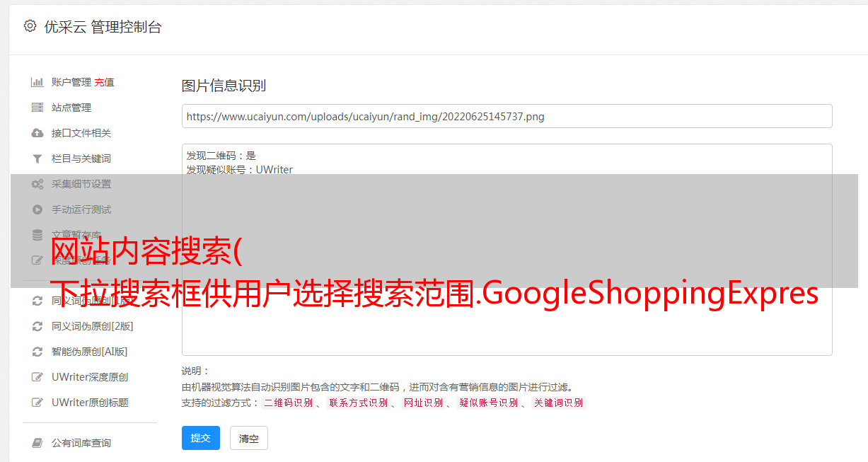Image resolution: width=868 pixels, height=462 pixels.
Task: Open 公有词库查询 page
Action: (81, 443)
